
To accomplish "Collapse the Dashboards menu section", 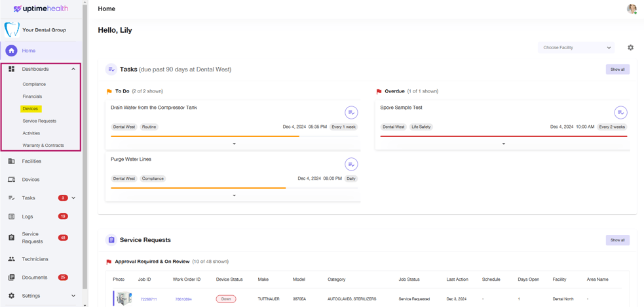I will [73, 69].
